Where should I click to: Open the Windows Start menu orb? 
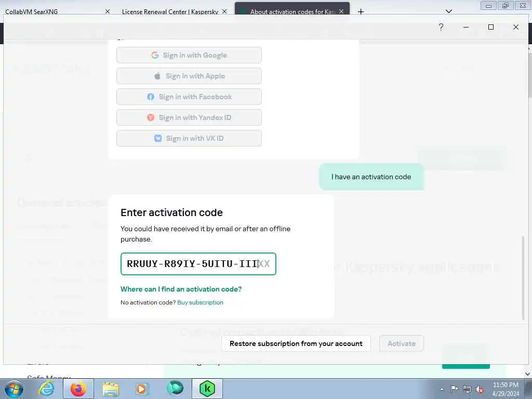click(14, 389)
